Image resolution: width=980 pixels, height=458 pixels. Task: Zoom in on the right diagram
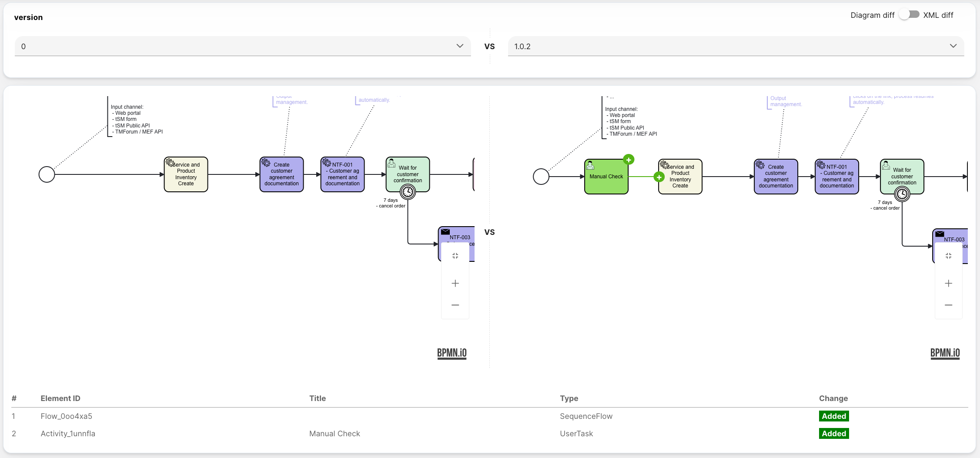coord(948,284)
